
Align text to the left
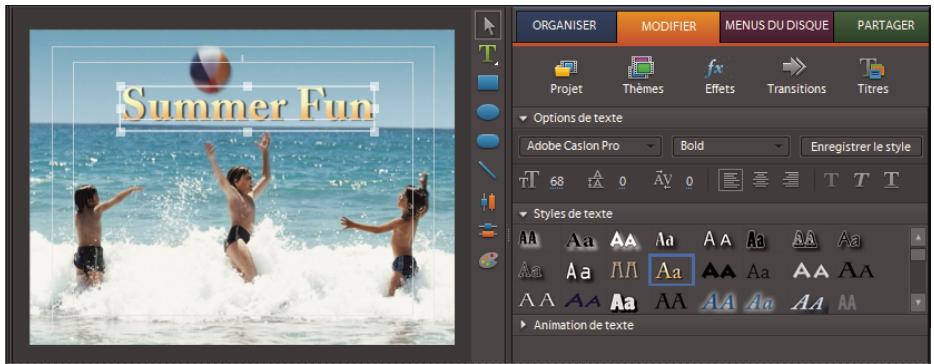(730, 180)
